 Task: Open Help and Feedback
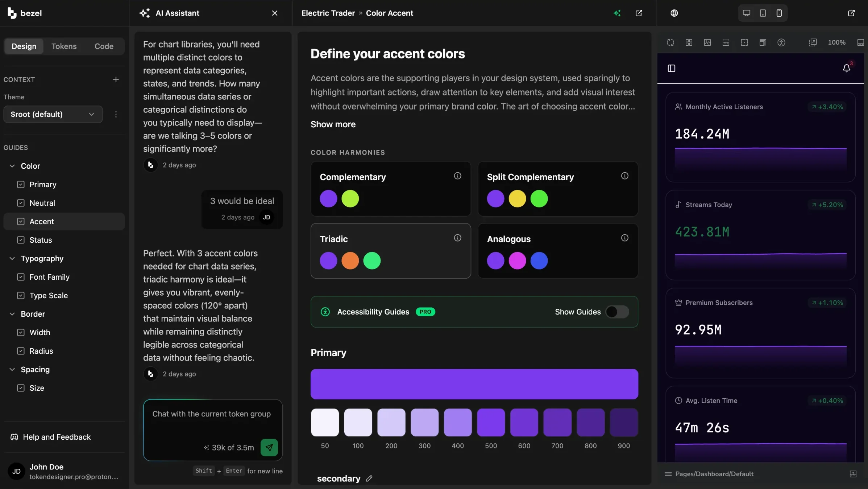click(51, 437)
